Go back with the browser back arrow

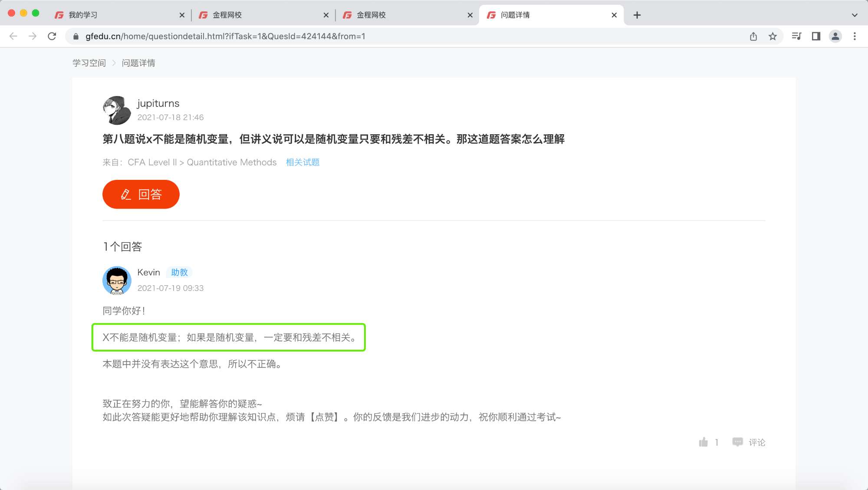click(x=13, y=36)
